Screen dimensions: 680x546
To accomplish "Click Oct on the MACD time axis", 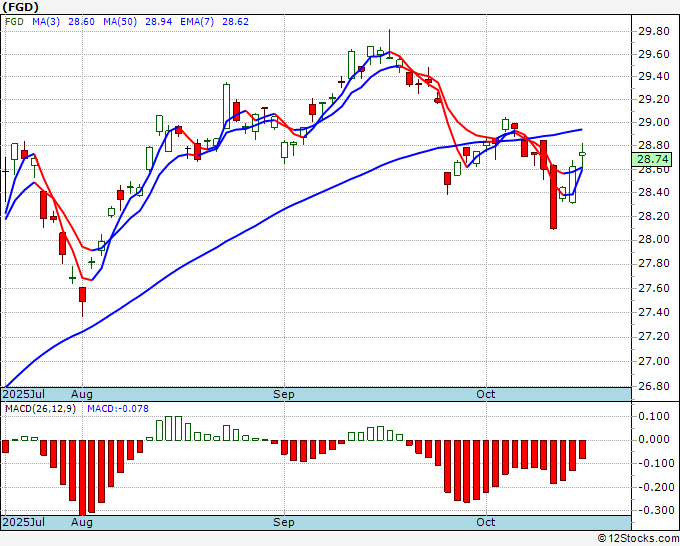I will coord(485,522).
